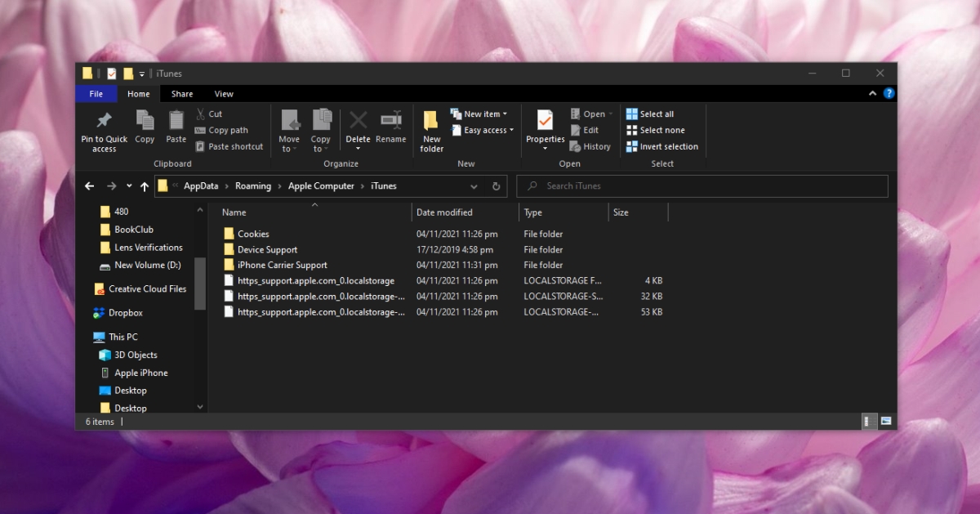
Task: Open recent locations dropdown arrow
Action: tap(129, 186)
